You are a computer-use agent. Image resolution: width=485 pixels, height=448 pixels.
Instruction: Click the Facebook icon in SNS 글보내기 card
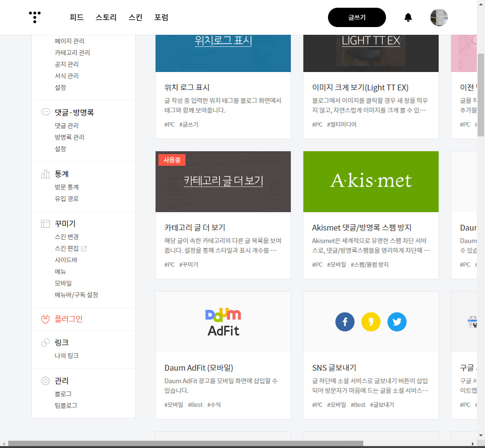click(x=345, y=322)
